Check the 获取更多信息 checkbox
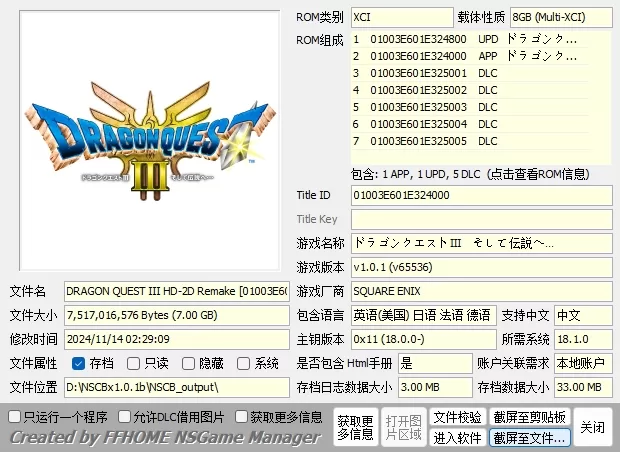 click(x=242, y=416)
